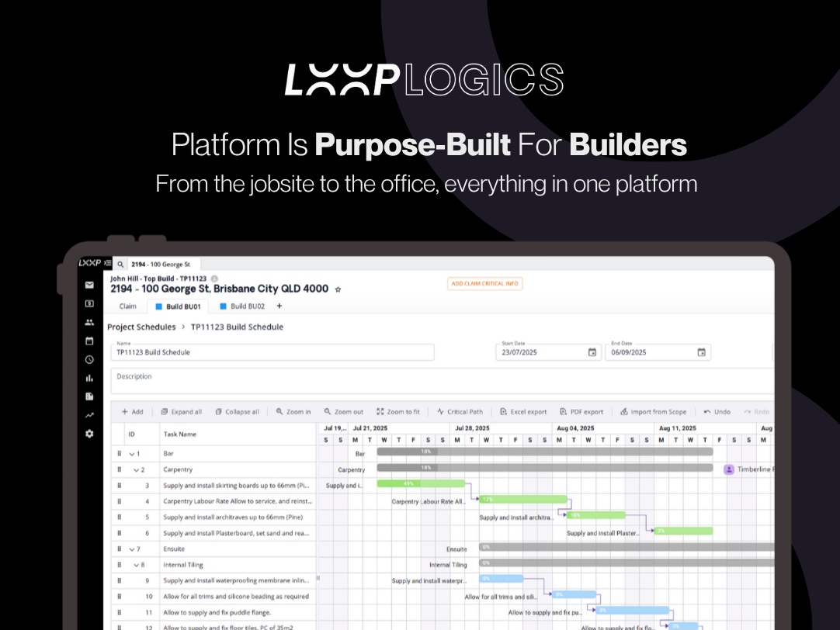Click ADD CLAIM CRITICAL INFO button
Viewport: 840px width, 630px height.
tap(484, 284)
